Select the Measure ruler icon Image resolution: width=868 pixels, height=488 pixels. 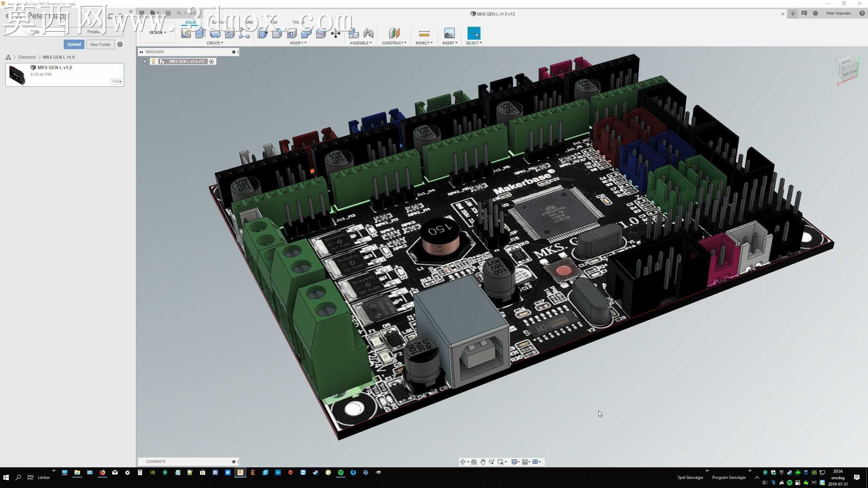[424, 33]
